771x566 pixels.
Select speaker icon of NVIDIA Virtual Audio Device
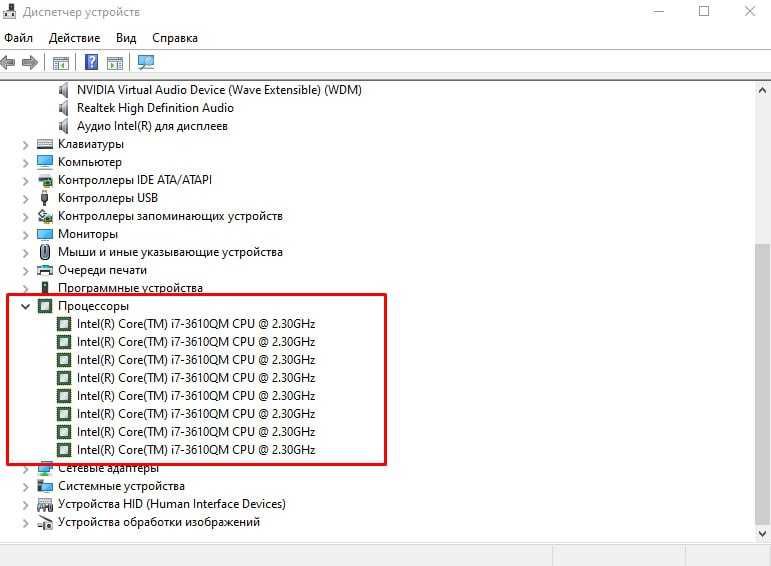[63, 90]
